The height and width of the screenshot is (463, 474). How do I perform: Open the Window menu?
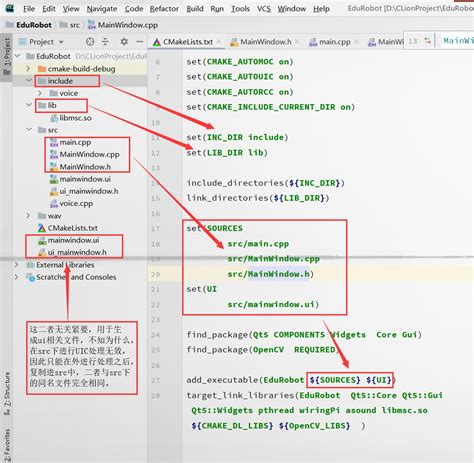pos(292,9)
